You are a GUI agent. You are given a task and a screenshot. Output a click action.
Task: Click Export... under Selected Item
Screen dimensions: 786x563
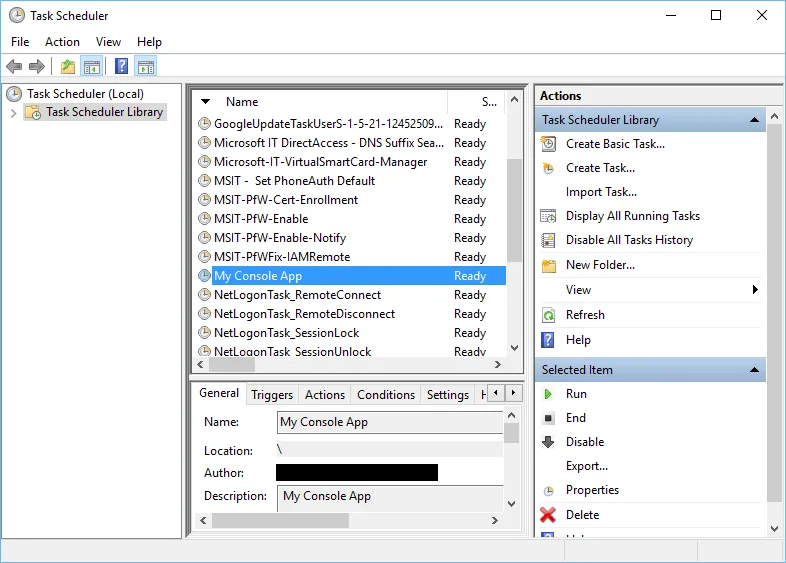[x=586, y=466]
